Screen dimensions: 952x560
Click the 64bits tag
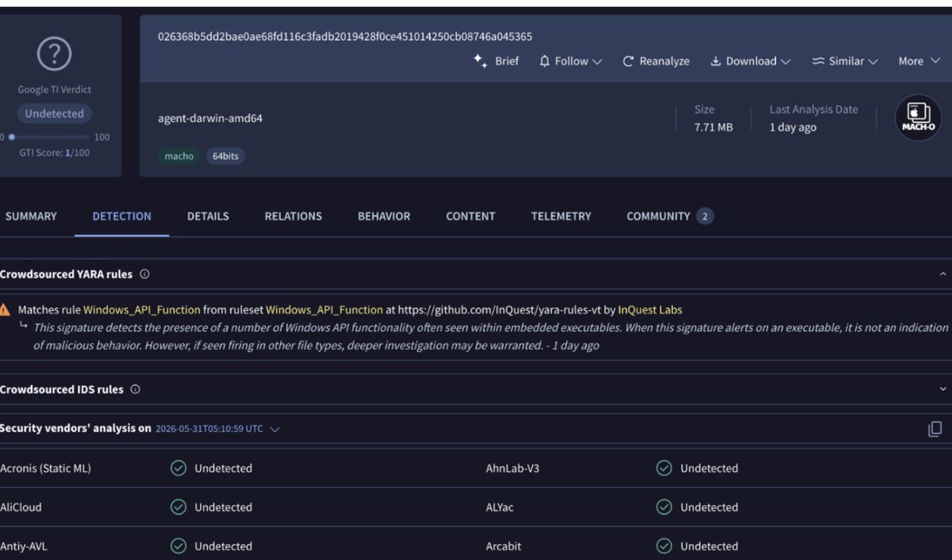(x=225, y=156)
